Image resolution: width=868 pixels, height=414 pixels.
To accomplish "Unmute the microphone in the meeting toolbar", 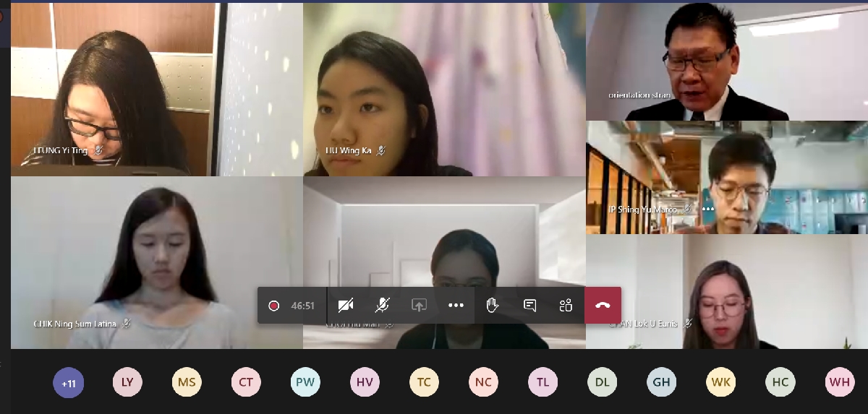I will click(383, 306).
